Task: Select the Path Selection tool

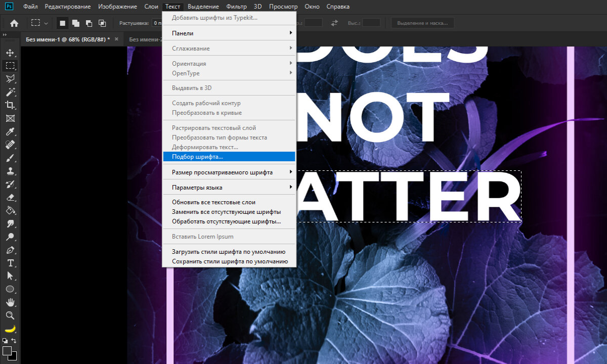Action: pyautogui.click(x=10, y=276)
